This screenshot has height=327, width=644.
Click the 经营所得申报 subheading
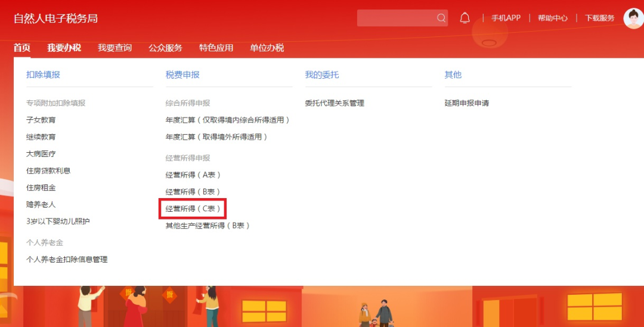click(188, 158)
